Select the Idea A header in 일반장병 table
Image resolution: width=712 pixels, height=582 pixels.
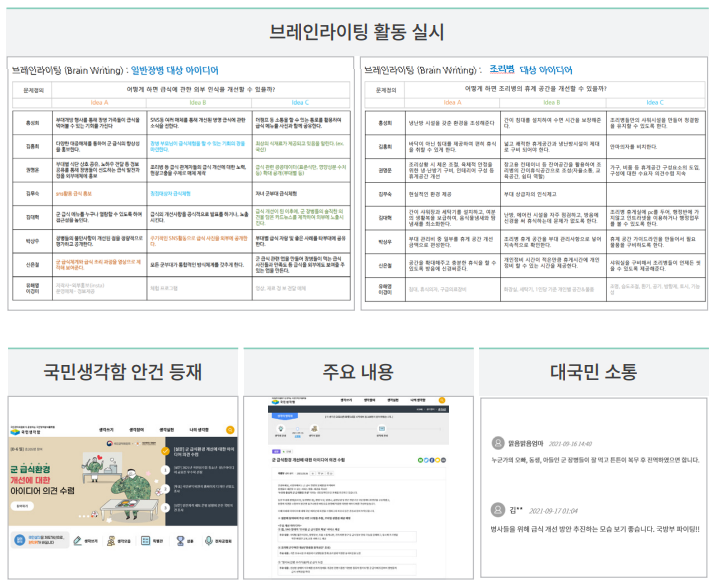99,103
